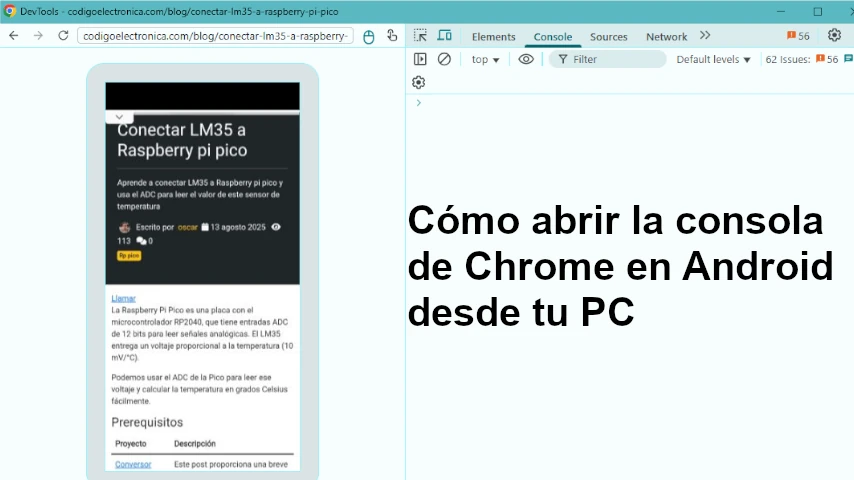Open the Conversor project link
The image size is (854, 480).
tap(133, 464)
